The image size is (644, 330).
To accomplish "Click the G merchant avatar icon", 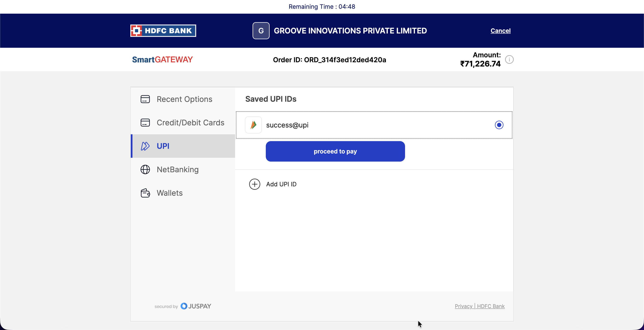I will [261, 31].
